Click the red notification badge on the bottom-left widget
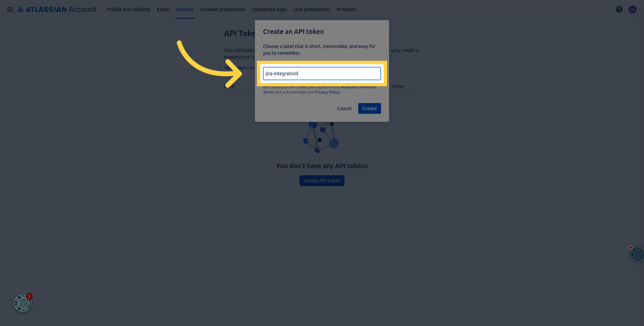 pos(30,296)
